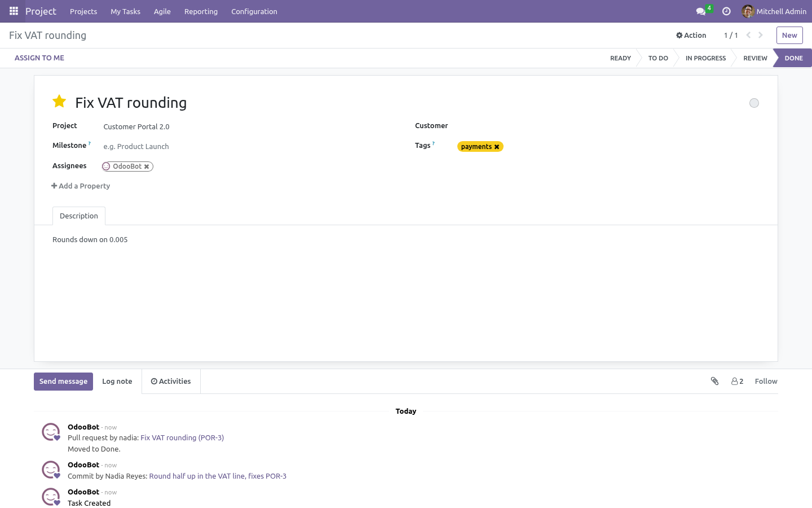Click OdooBot avatar on Task Created message
This screenshot has height=508, width=812.
coord(51,497)
